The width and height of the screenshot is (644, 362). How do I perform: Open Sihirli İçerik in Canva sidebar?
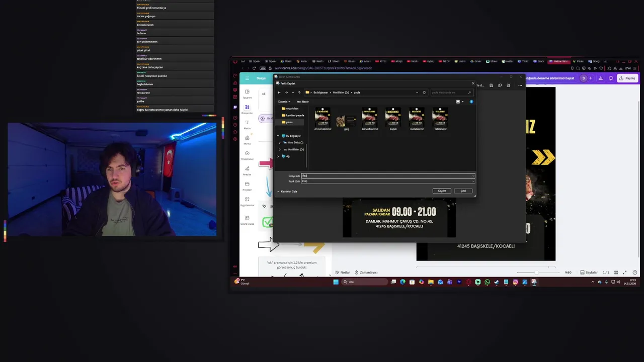pyautogui.click(x=247, y=220)
